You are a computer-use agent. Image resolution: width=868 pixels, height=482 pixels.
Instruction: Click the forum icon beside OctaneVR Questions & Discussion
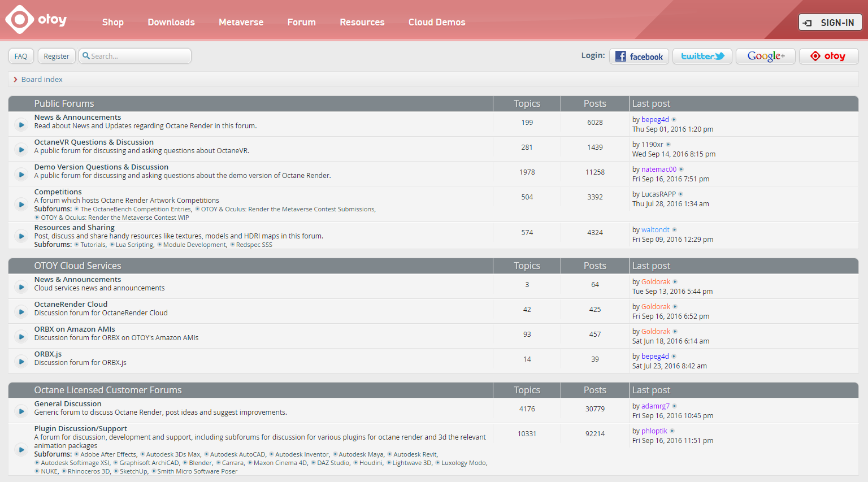point(21,149)
